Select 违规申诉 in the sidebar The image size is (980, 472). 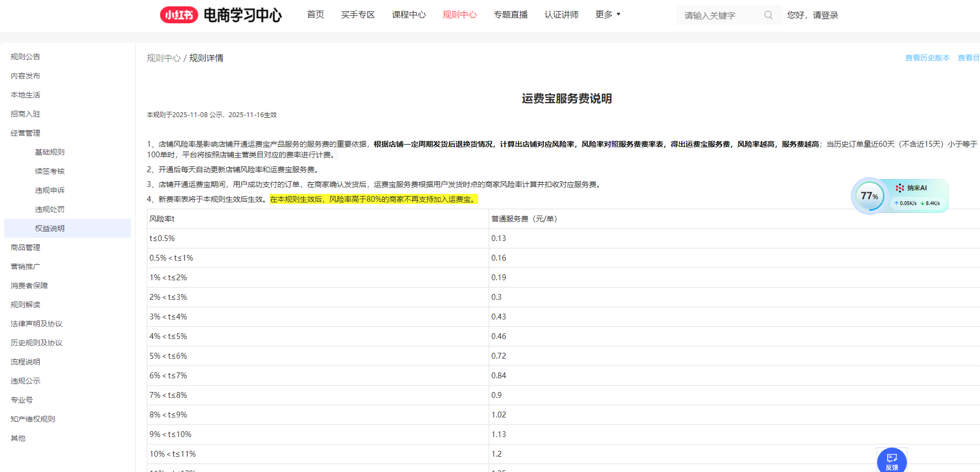coord(50,190)
